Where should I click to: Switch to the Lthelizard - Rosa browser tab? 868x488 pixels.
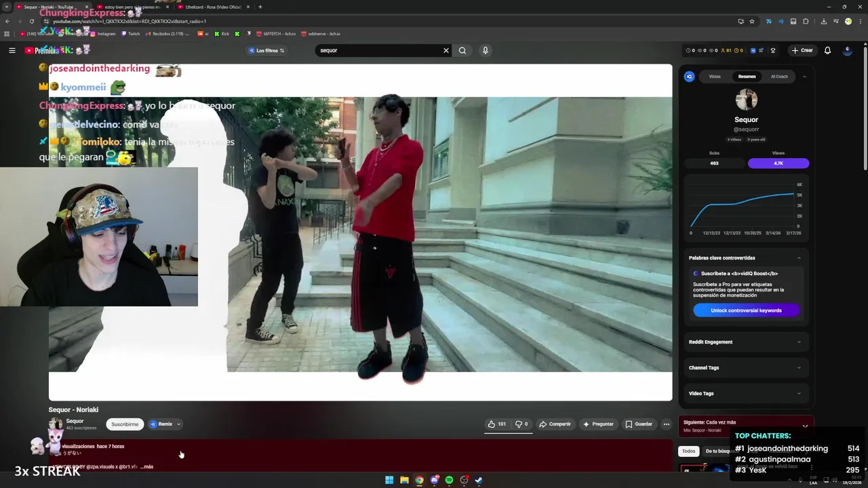214,7
